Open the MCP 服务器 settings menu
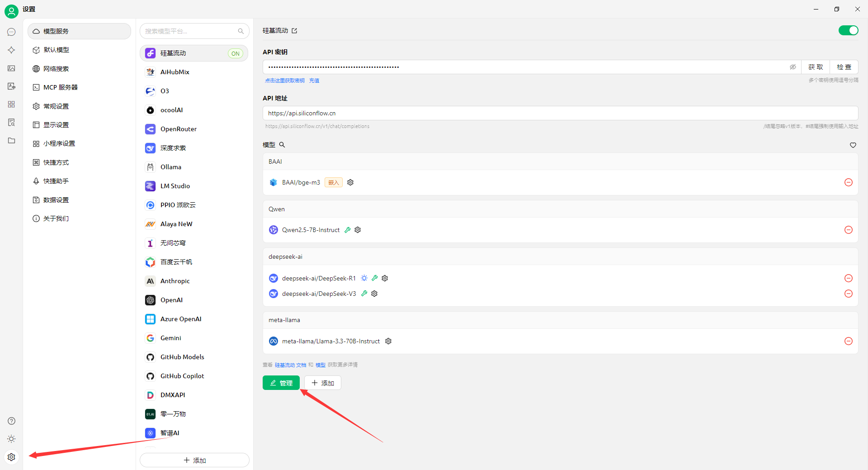This screenshot has width=868, height=470. point(61,87)
